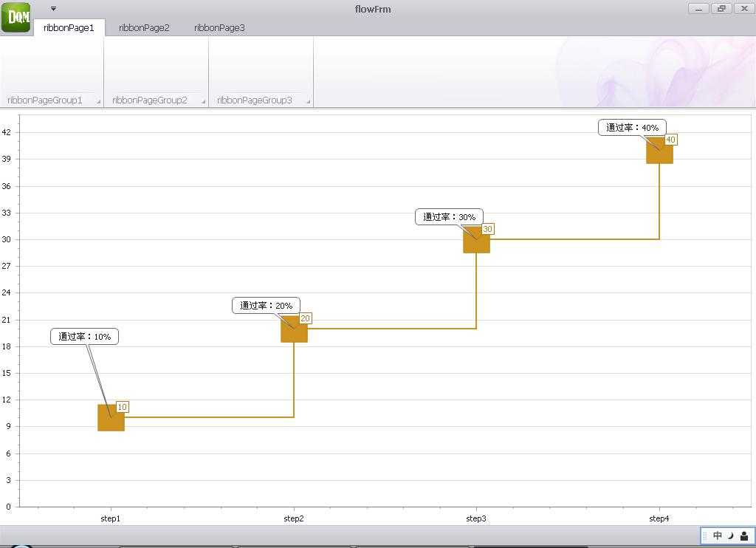This screenshot has width=756, height=548.
Task: Click the step4 data point marker
Action: pyautogui.click(x=659, y=151)
